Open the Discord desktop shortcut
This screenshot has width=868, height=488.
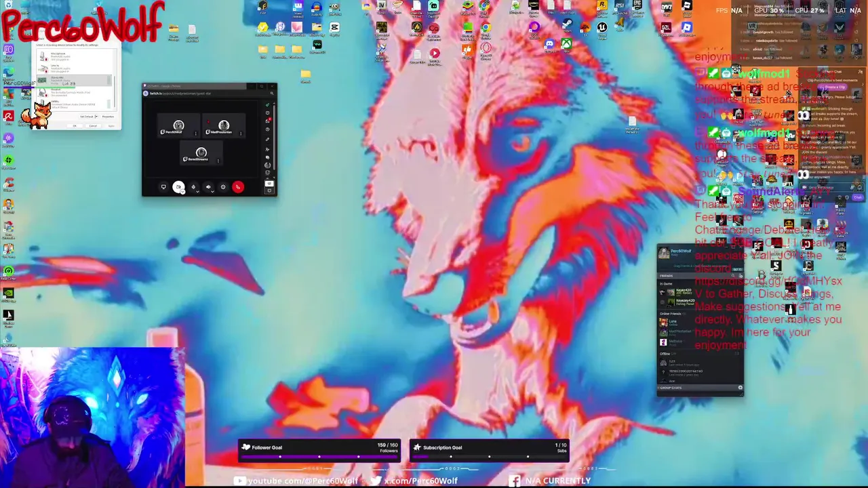click(x=549, y=45)
